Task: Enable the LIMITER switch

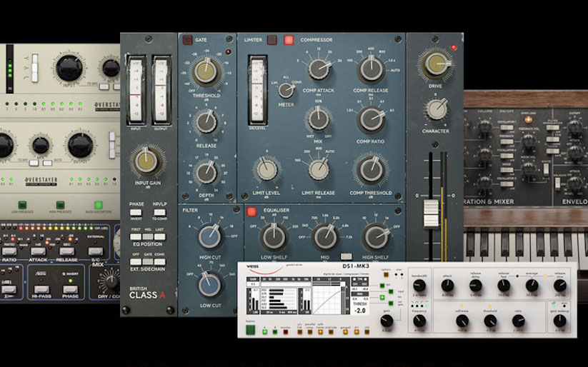Action: pos(272,40)
